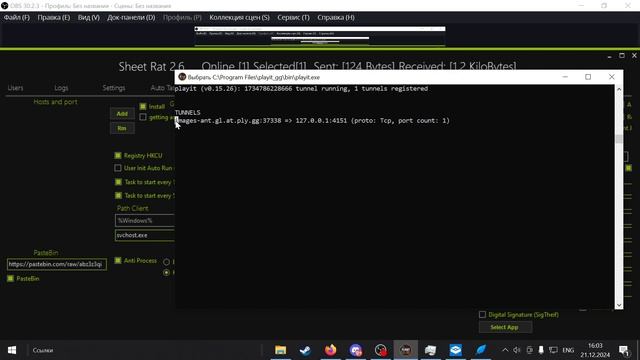Open the Windows Start menu
The image size is (640, 360).
coord(12,350)
